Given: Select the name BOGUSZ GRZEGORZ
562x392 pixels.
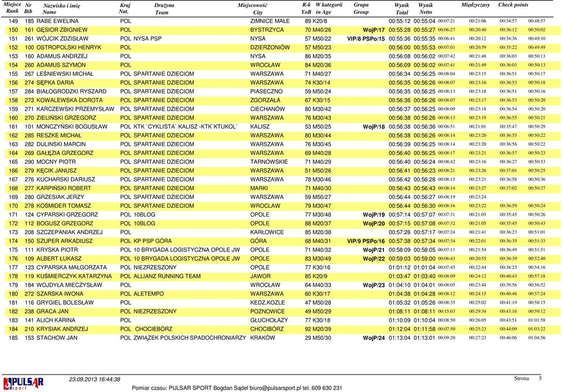Looking at the screenshot, I should pos(64,223).
